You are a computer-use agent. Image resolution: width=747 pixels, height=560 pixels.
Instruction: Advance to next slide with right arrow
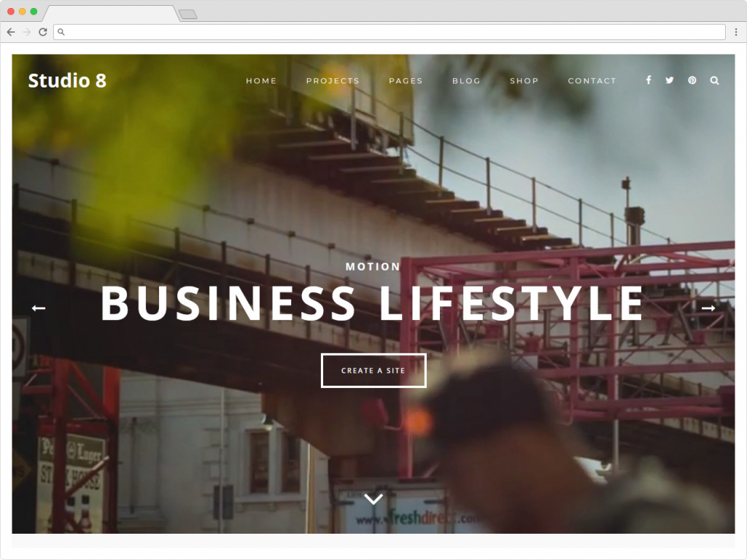708,308
